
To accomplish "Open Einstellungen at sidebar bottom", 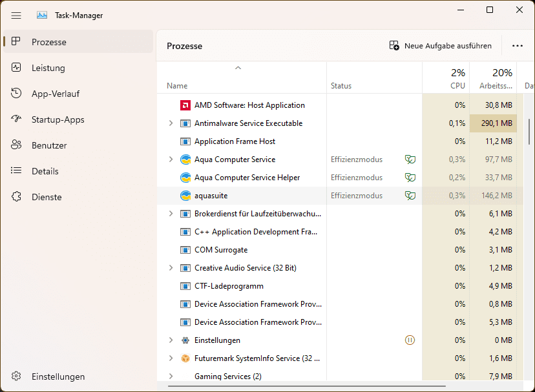I will coord(78,377).
